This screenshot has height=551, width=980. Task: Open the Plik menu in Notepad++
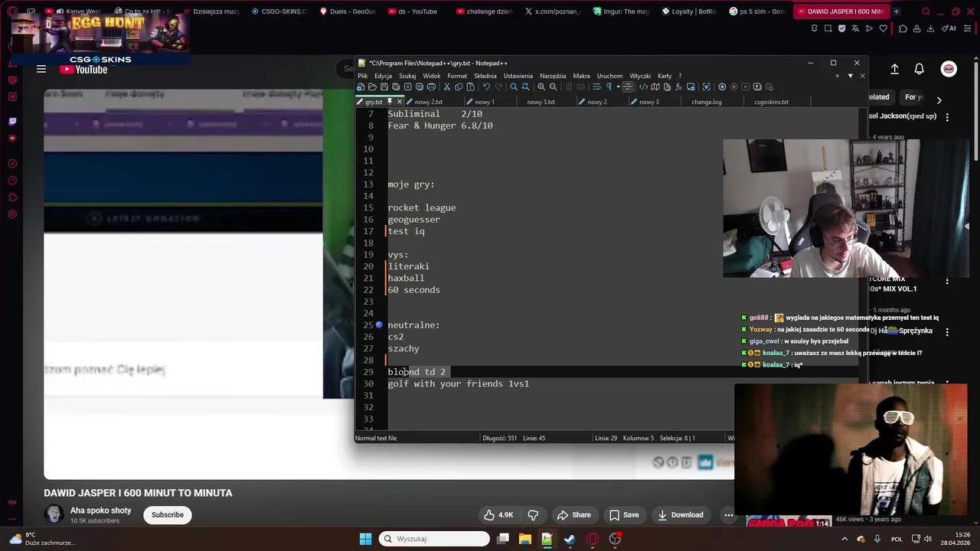tap(363, 76)
